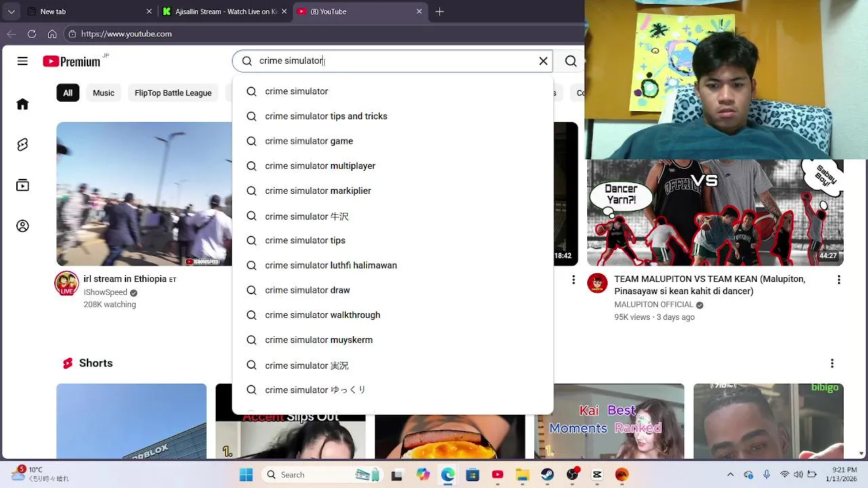The height and width of the screenshot is (488, 868).
Task: Open 'TEAM MALUPITON VS TEAM KEAN' title
Action: click(x=710, y=285)
